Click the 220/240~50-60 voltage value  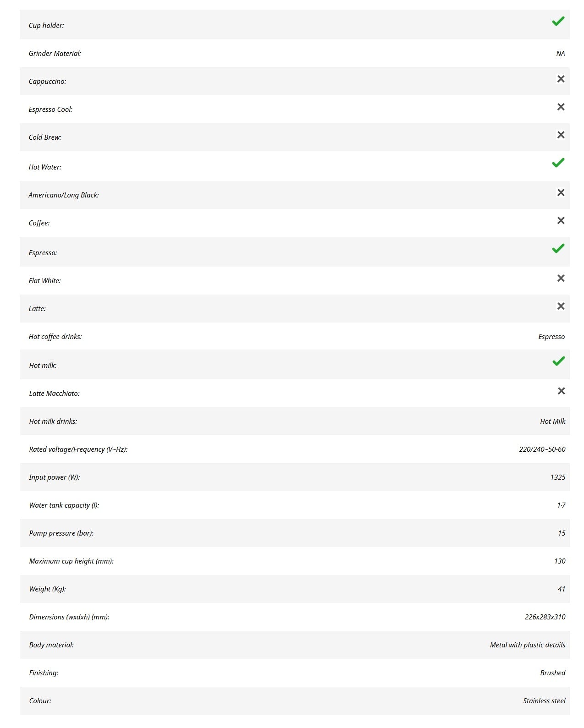coord(542,449)
